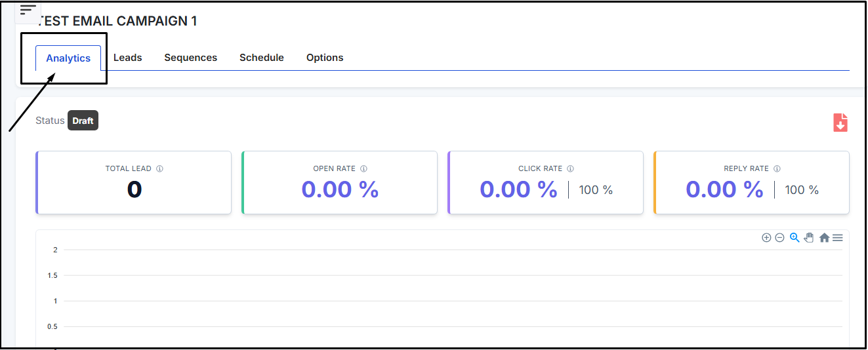Switch to the Analytics tab
The height and width of the screenshot is (350, 868).
point(68,58)
